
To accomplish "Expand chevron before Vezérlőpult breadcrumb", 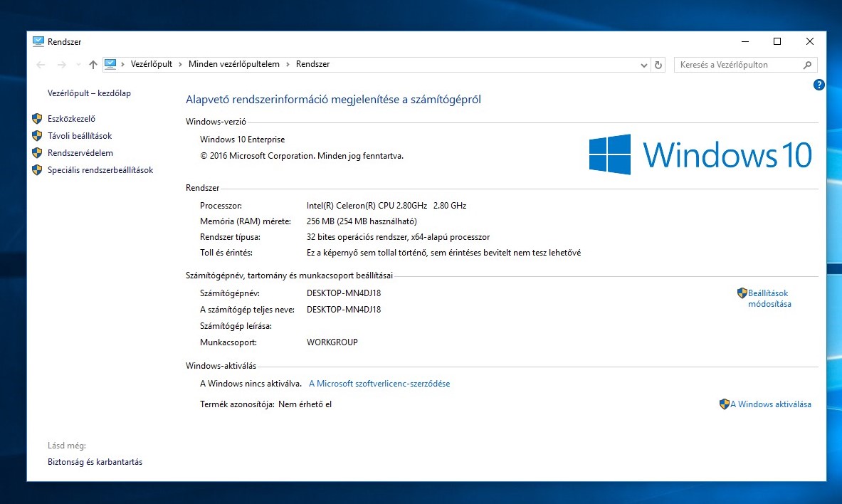I will click(123, 65).
